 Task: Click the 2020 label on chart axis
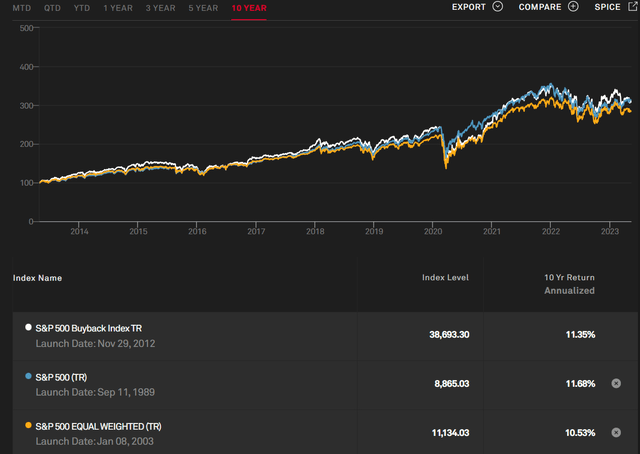433,231
